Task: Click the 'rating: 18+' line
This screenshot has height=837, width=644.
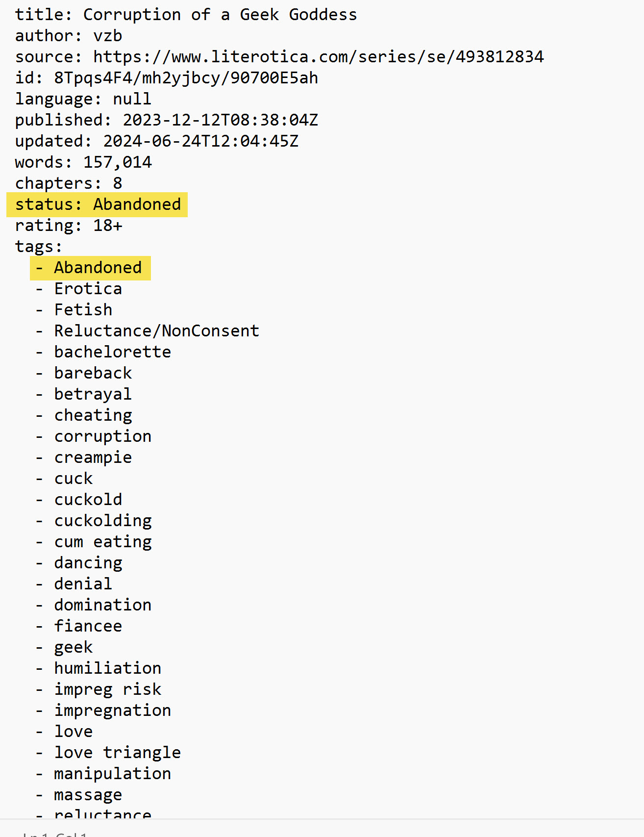Action: 69,226
